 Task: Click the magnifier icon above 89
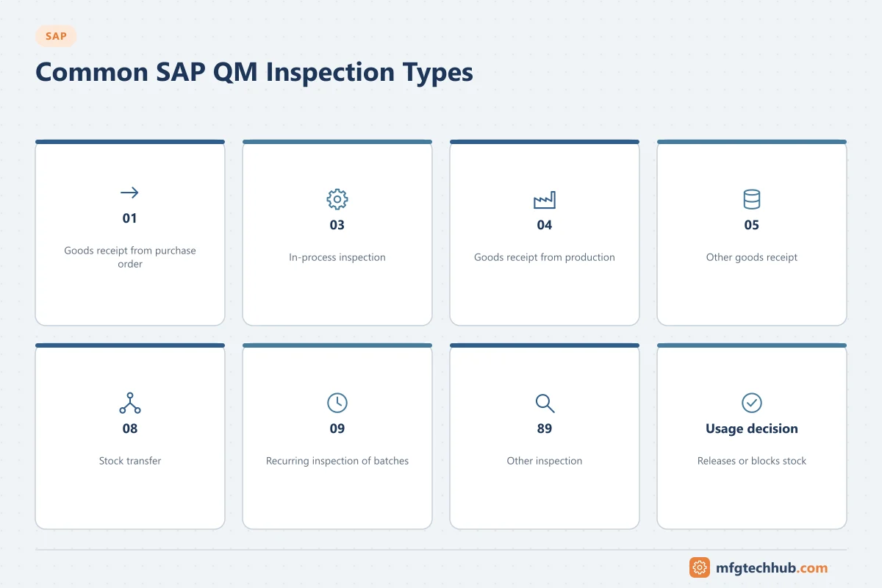tap(545, 403)
